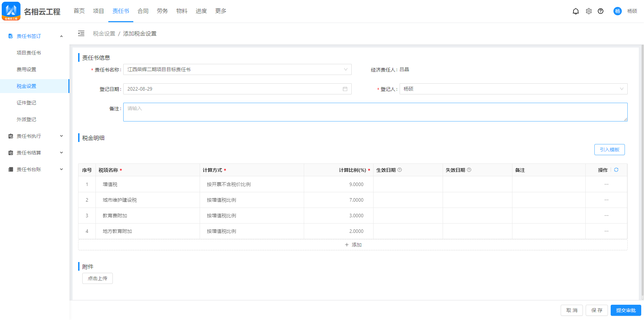
Task: Open the calendar icon in 登记日期
Action: click(x=345, y=89)
